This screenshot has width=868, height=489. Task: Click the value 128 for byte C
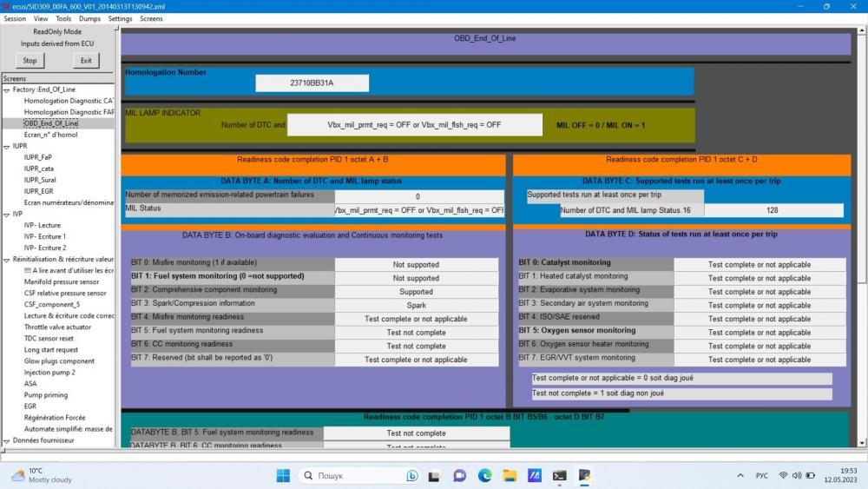[x=773, y=210]
